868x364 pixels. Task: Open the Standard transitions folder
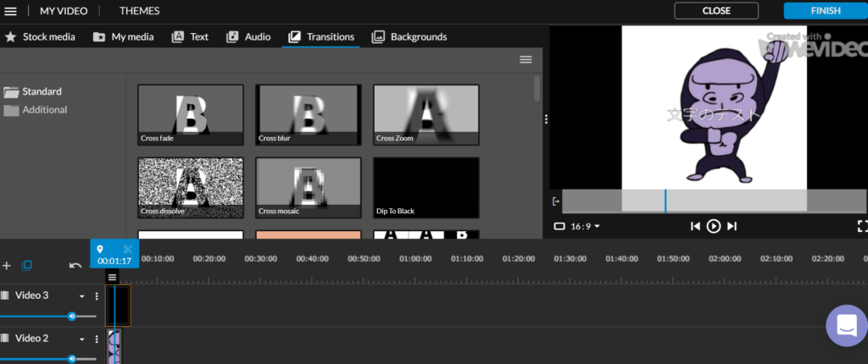(x=33, y=91)
